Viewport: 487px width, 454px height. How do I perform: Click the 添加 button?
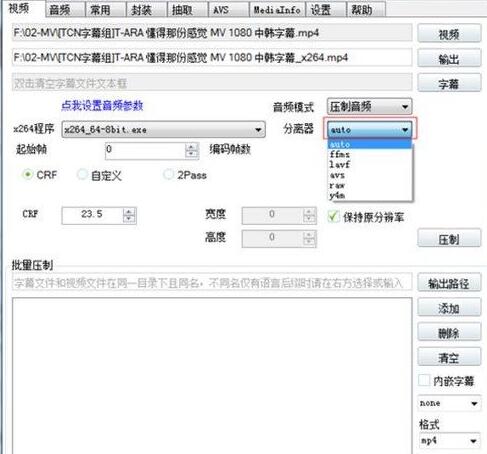449,308
